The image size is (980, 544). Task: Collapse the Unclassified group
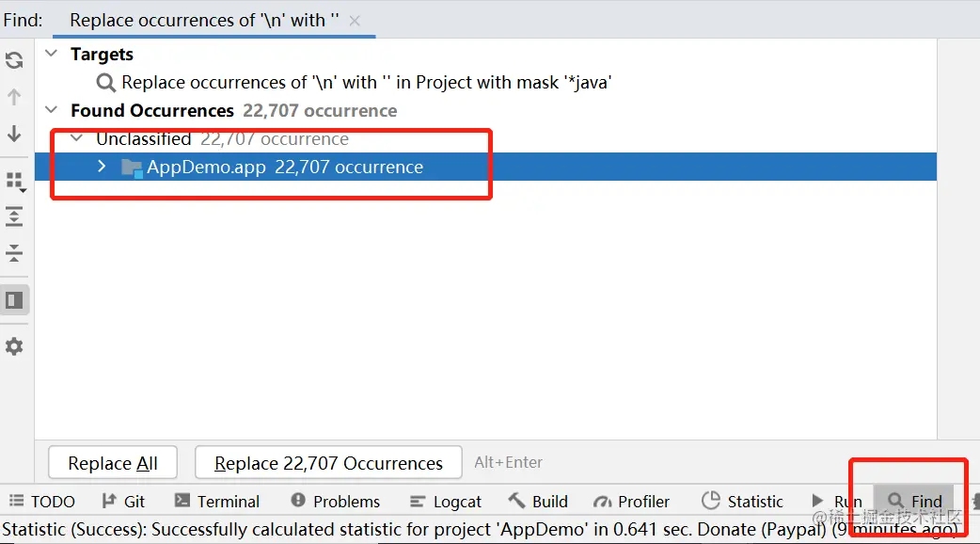77,139
